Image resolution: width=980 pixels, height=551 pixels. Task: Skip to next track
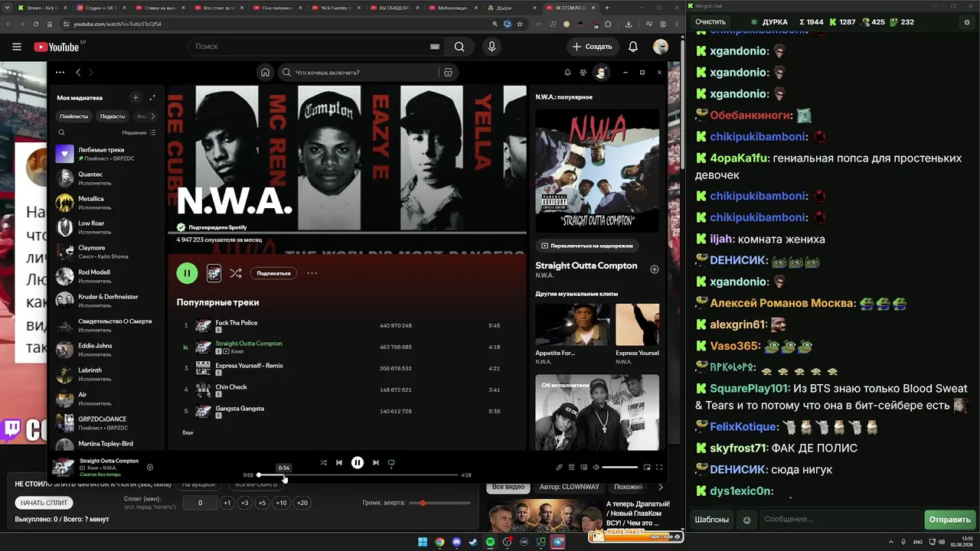(376, 463)
